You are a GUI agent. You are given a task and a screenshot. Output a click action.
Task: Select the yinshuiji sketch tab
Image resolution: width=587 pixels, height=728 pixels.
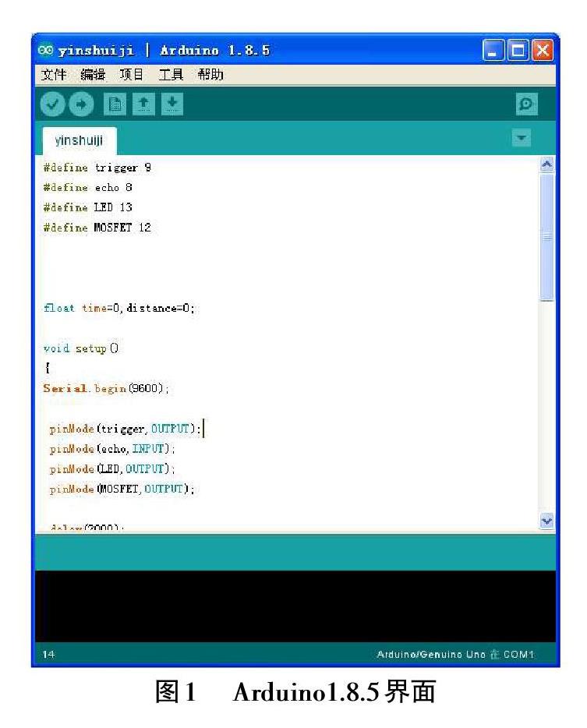79,140
